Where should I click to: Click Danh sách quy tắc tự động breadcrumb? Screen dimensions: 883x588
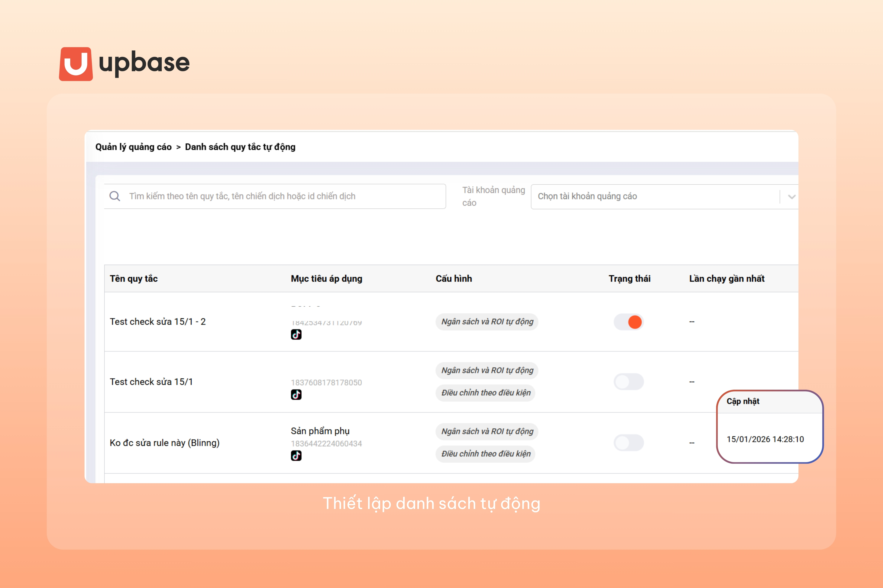click(240, 147)
